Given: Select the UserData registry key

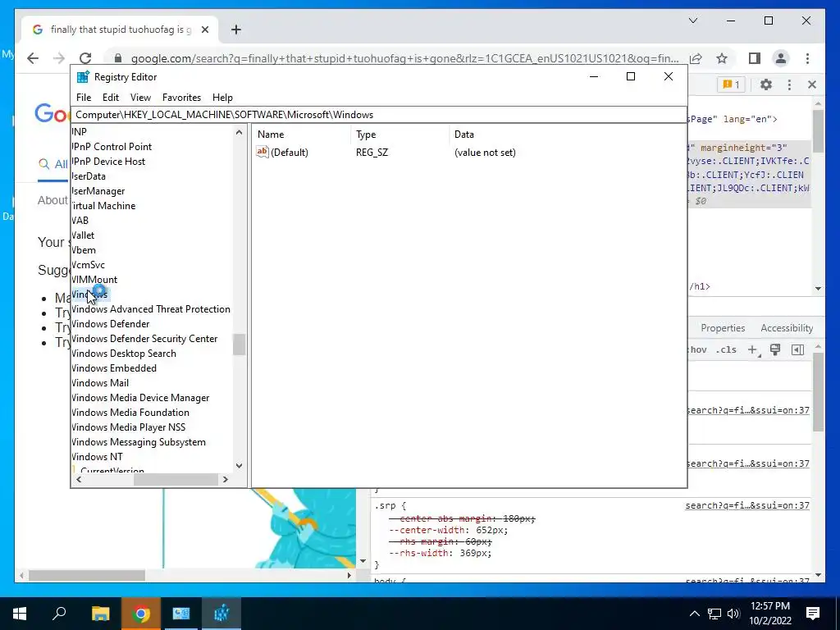Looking at the screenshot, I should (x=89, y=176).
